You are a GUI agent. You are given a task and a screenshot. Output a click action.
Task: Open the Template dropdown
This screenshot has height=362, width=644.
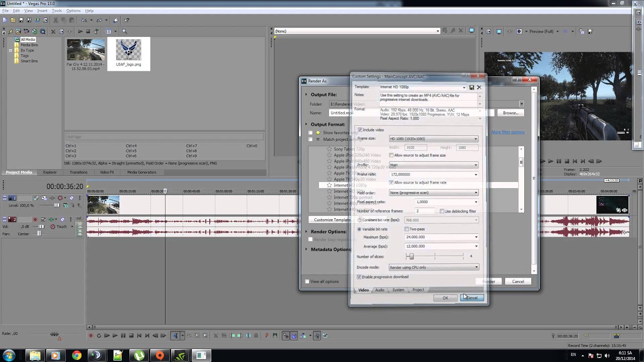(x=423, y=87)
